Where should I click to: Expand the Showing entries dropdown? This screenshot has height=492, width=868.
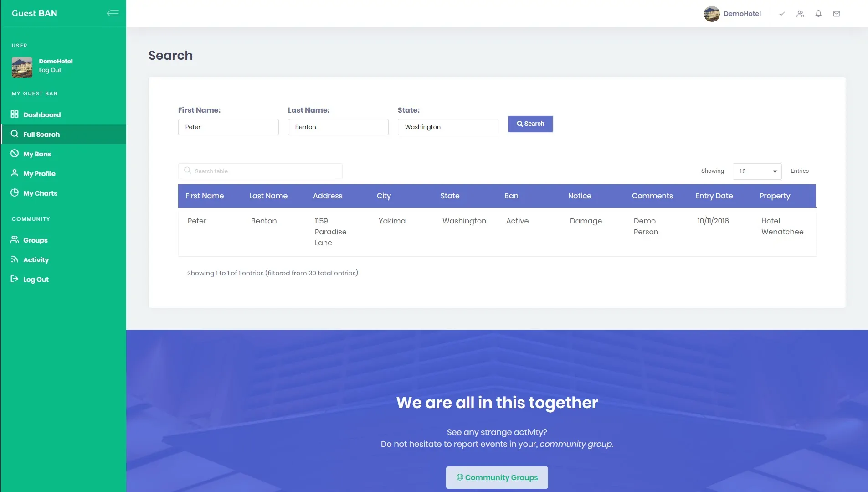pos(757,171)
